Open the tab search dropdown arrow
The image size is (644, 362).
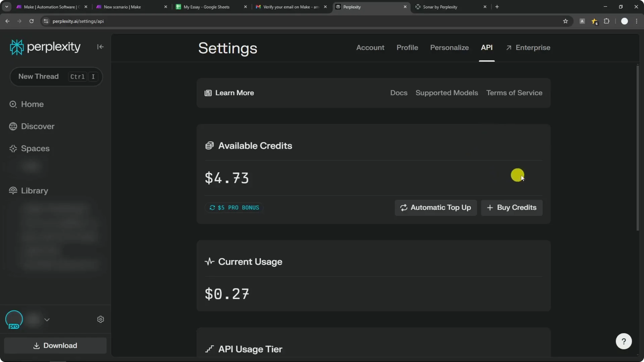pos(6,6)
